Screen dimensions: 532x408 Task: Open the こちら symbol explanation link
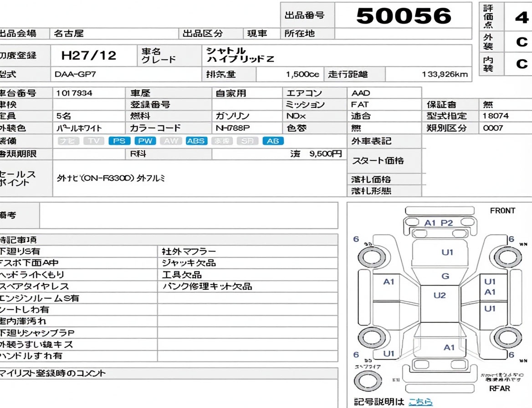point(421,402)
